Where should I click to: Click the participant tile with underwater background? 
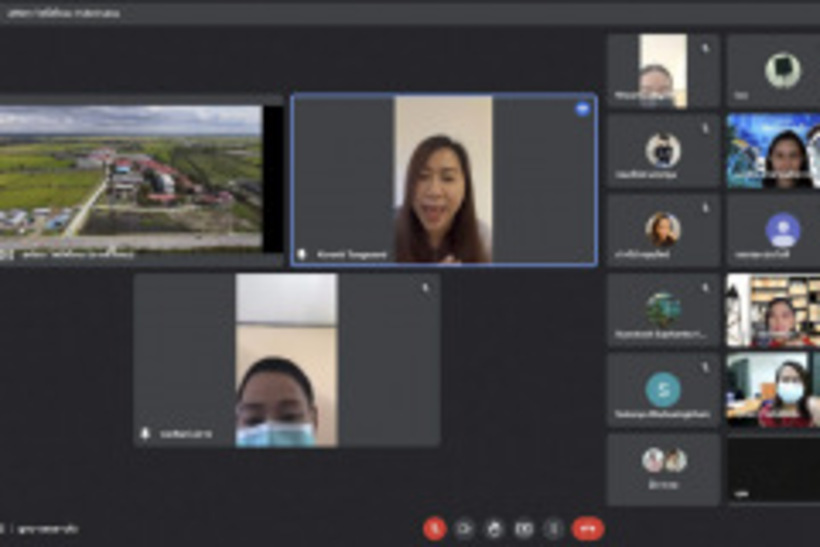(773, 150)
